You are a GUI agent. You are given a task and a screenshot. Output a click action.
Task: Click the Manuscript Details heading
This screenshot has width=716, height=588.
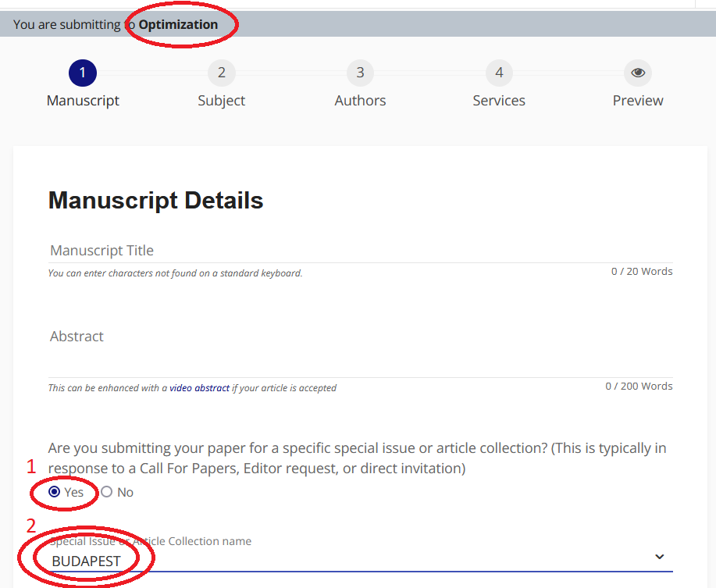click(x=156, y=201)
